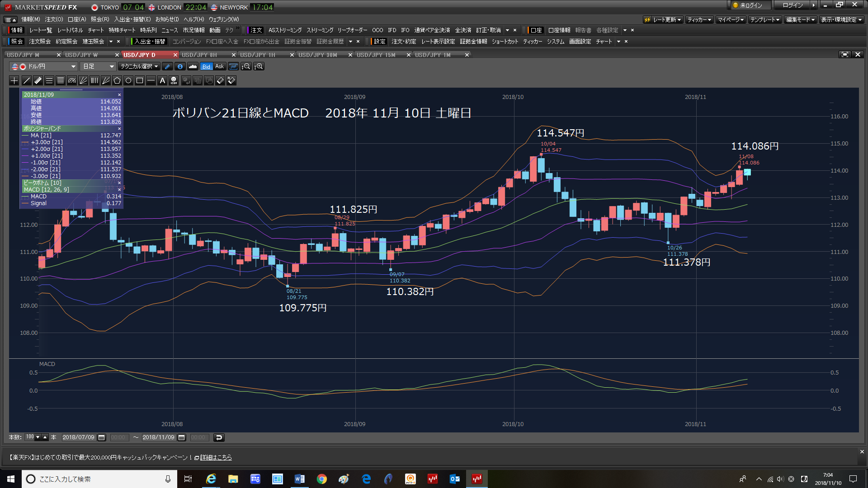This screenshot has width=868, height=488.
Task: Open the bar count 100 dropdown
Action: pyautogui.click(x=38, y=437)
